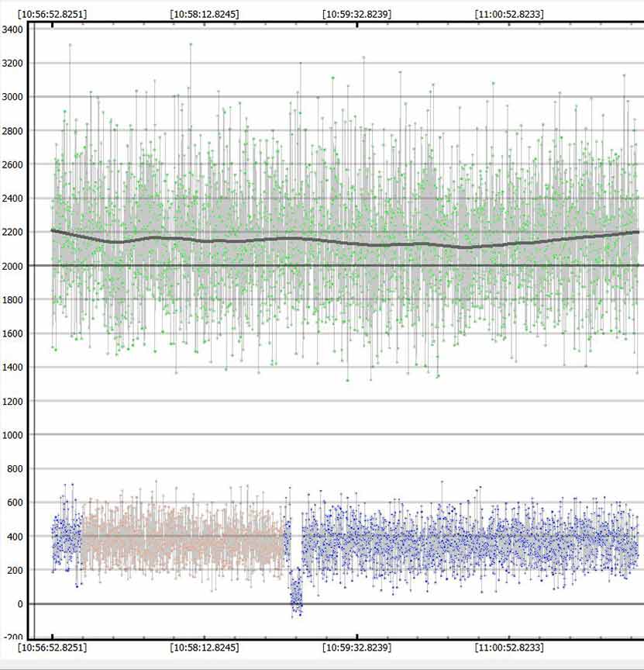The image size is (644, 670).
Task: Select bottom axis timestamp [10:59:32.8239]
Action: 357,648
